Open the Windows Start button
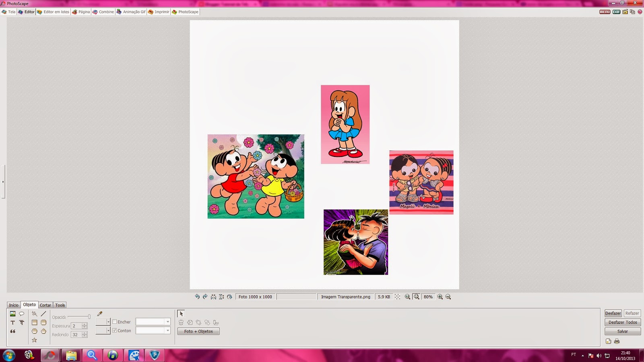This screenshot has width=644, height=362. point(9,355)
